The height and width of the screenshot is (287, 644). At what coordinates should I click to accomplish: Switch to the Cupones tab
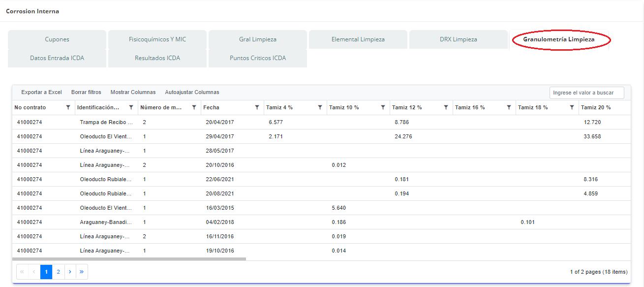tap(57, 39)
